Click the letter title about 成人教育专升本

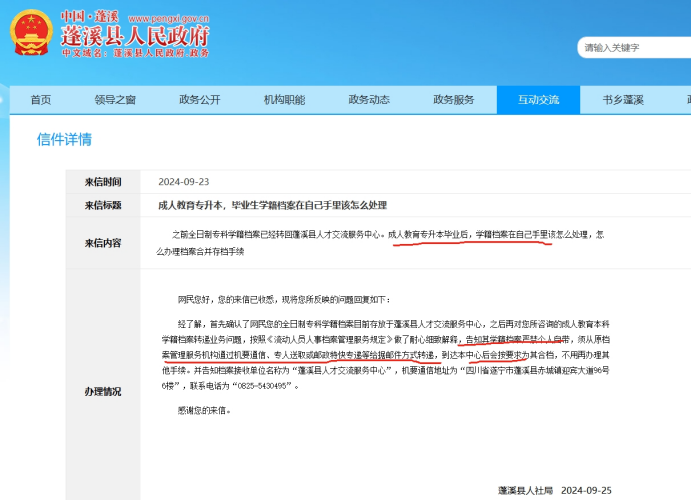coord(272,205)
